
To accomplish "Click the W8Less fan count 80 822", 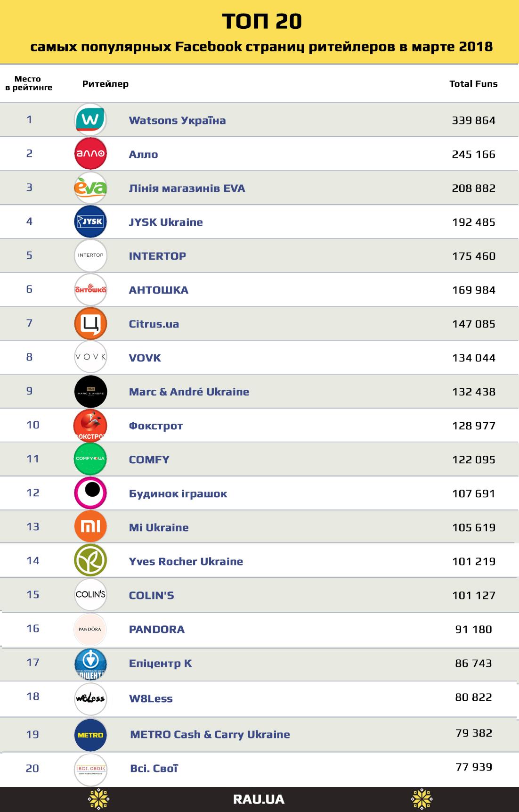I will tap(473, 697).
